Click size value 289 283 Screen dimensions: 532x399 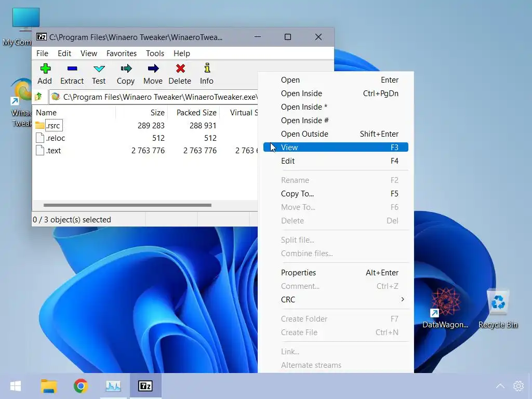pos(151,126)
